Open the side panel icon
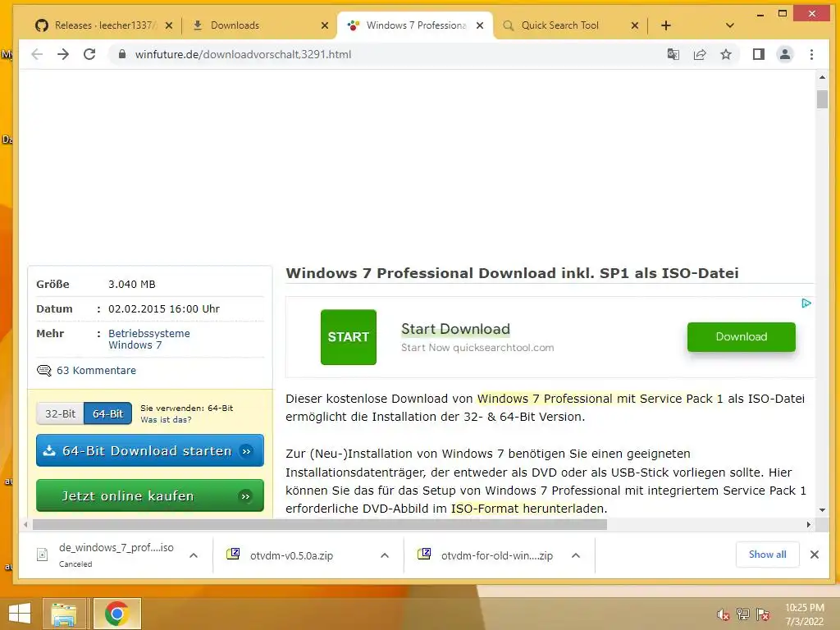 pos(759,54)
